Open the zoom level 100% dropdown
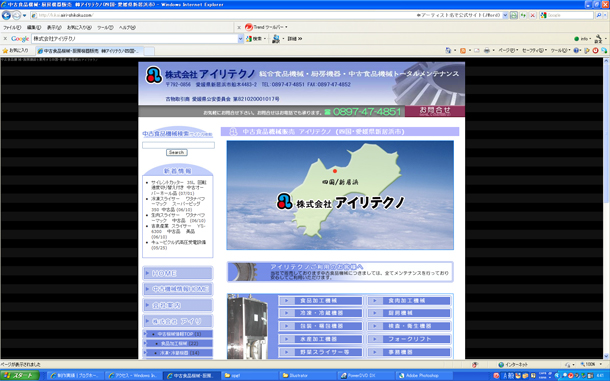 (x=591, y=365)
